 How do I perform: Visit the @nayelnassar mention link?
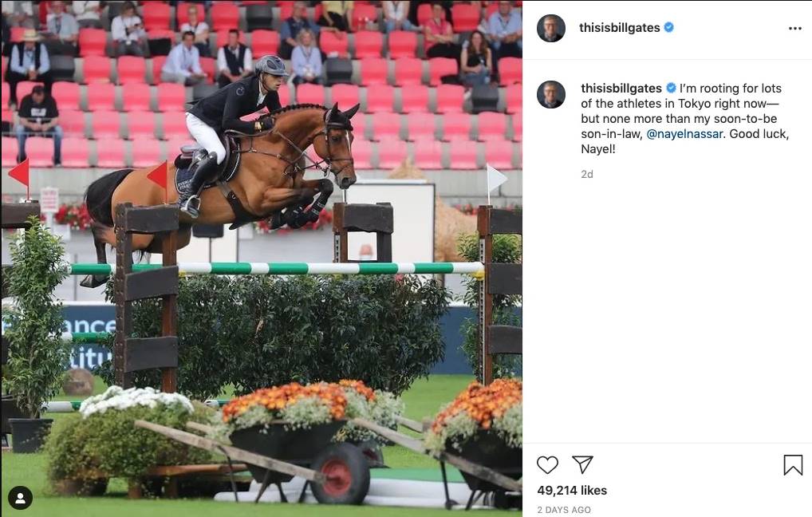684,134
